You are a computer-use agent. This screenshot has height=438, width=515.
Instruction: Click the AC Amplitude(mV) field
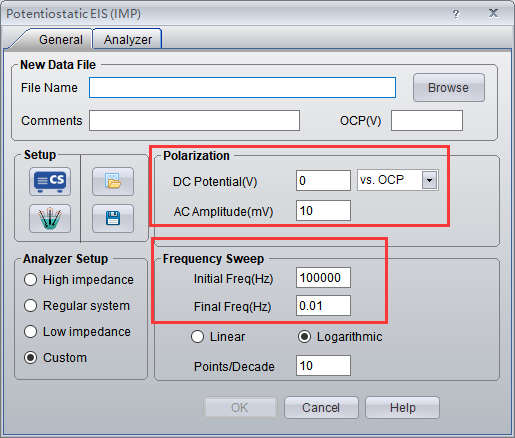click(x=323, y=210)
